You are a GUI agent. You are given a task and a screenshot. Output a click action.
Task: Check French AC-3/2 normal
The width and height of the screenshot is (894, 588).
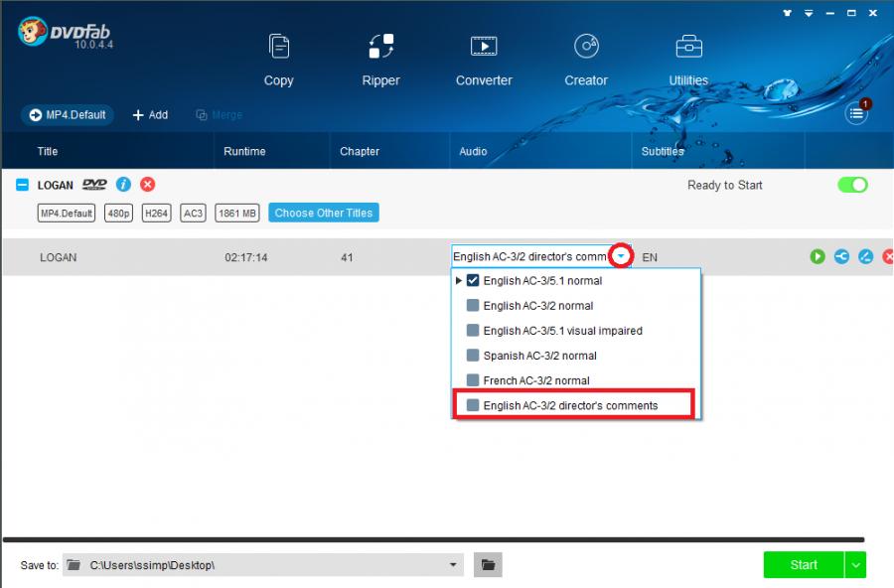(473, 379)
